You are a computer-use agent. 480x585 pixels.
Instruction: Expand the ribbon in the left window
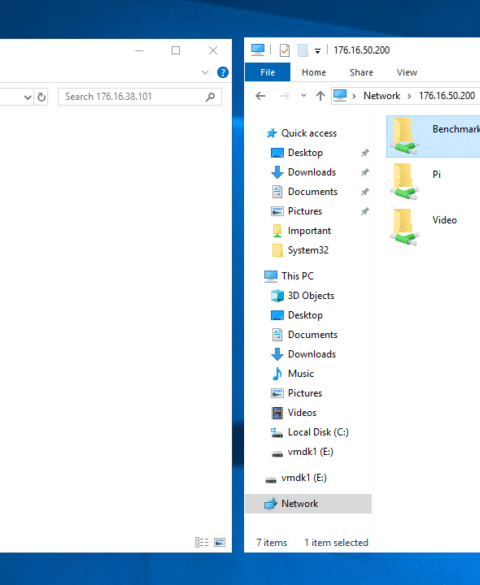click(205, 72)
